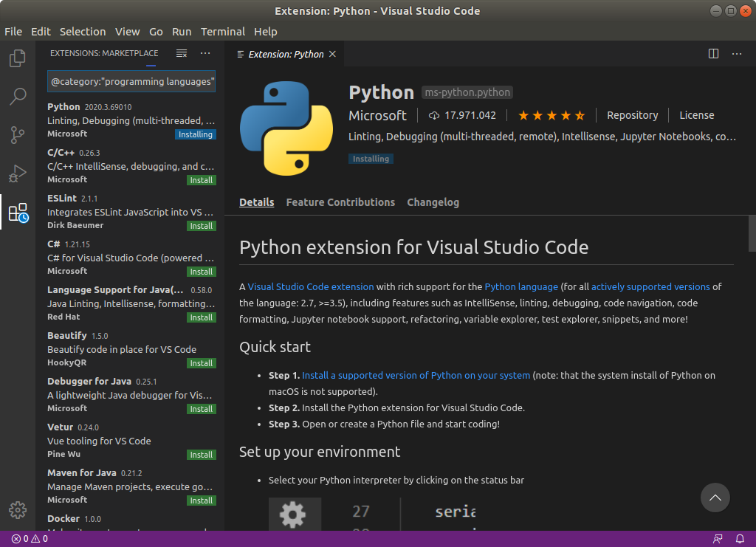Install the Maven for Java extension

(202, 500)
